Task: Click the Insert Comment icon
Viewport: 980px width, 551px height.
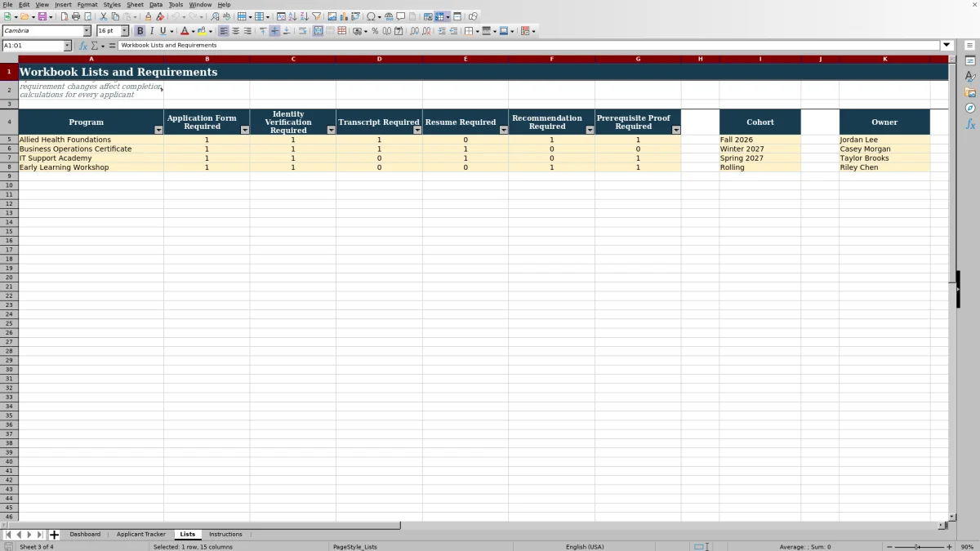Action: (400, 16)
